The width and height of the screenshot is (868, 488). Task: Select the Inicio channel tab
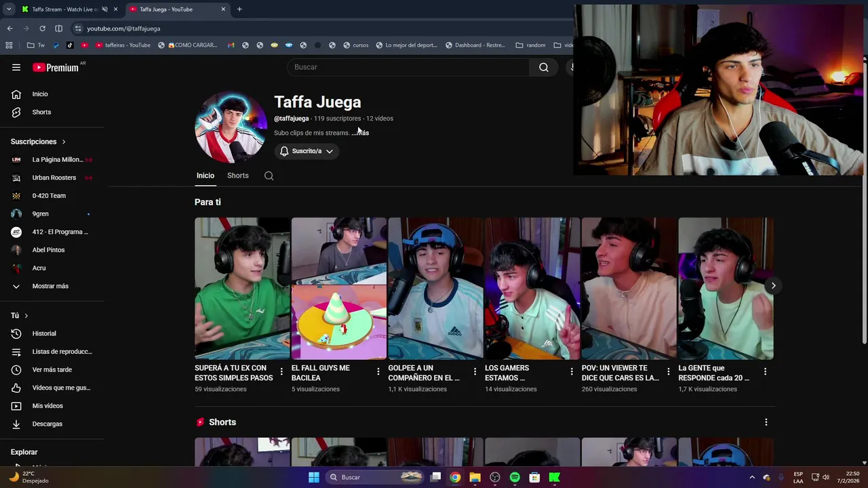205,176
